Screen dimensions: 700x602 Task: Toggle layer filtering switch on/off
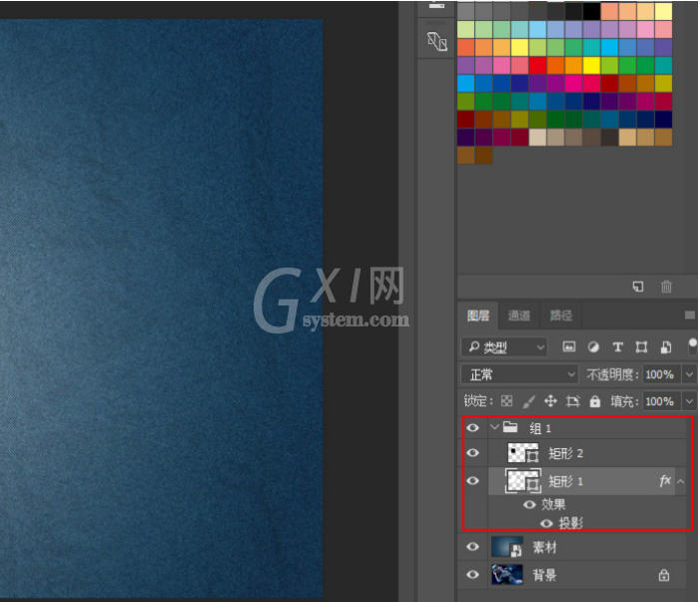(692, 346)
